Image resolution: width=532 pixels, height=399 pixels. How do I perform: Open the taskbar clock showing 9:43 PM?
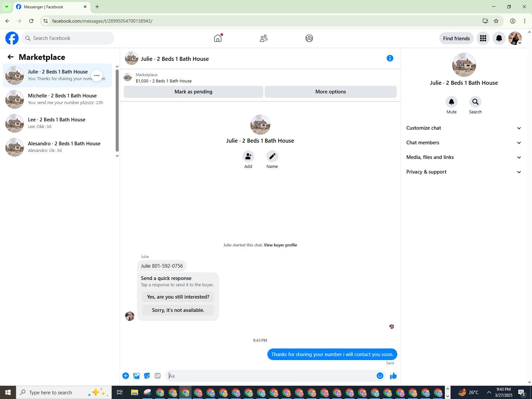point(503,392)
